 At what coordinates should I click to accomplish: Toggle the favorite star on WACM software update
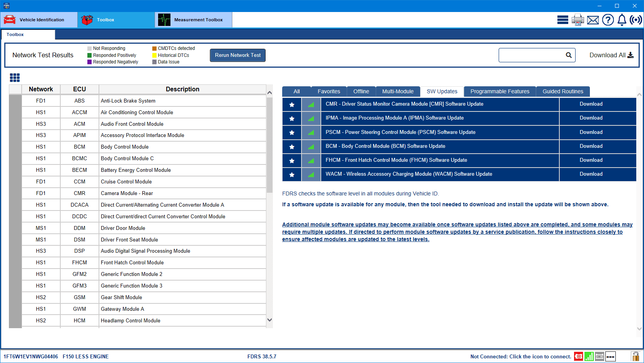[291, 174]
